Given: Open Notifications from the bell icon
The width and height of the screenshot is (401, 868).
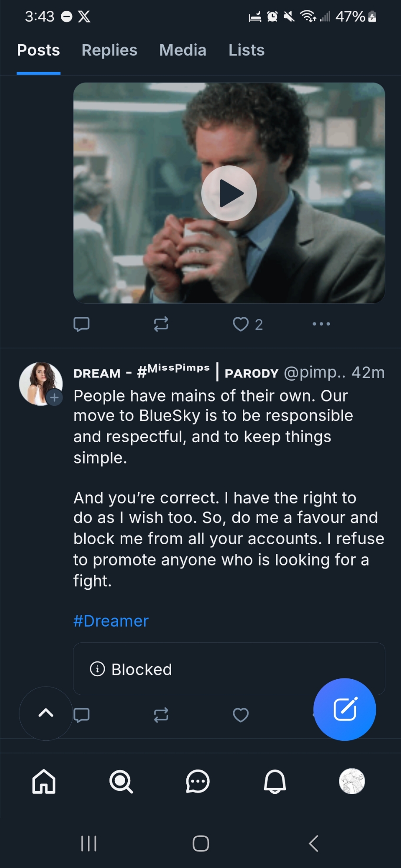Looking at the screenshot, I should point(275,782).
